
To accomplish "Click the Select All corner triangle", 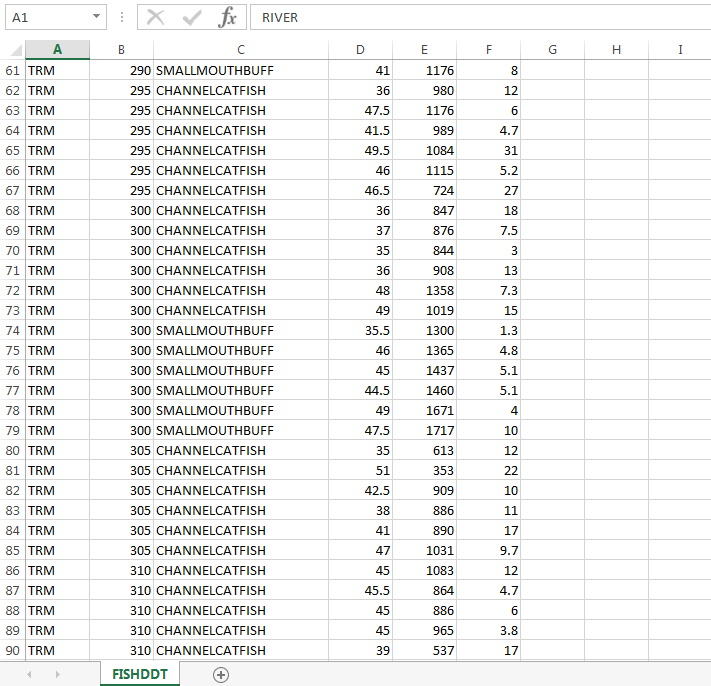I will tap(14, 50).
